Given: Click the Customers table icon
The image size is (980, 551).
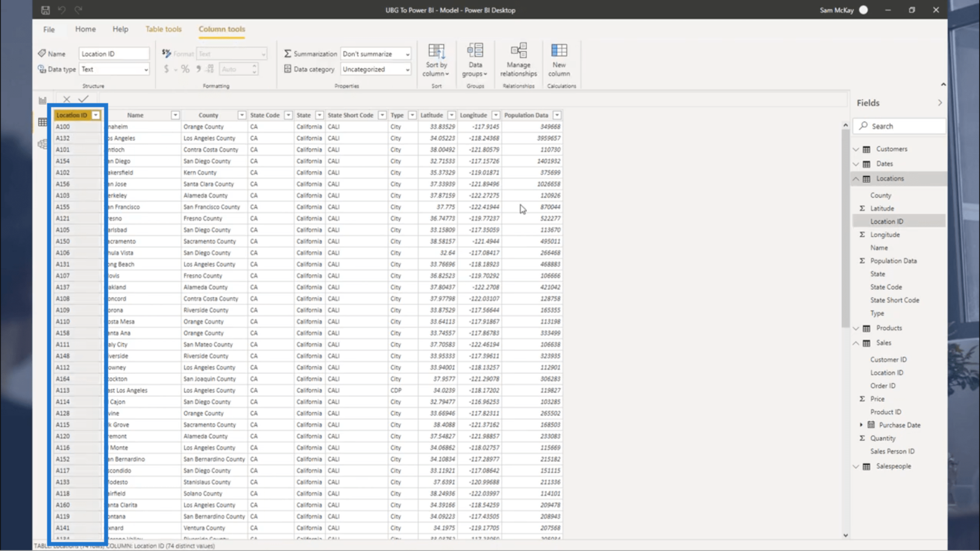Looking at the screenshot, I should click(x=867, y=149).
